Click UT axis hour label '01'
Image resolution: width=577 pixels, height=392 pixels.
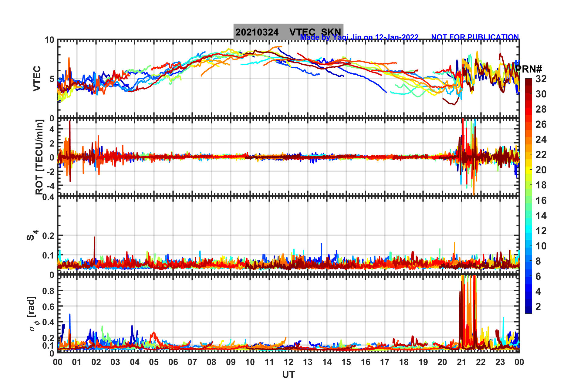pos(77,362)
